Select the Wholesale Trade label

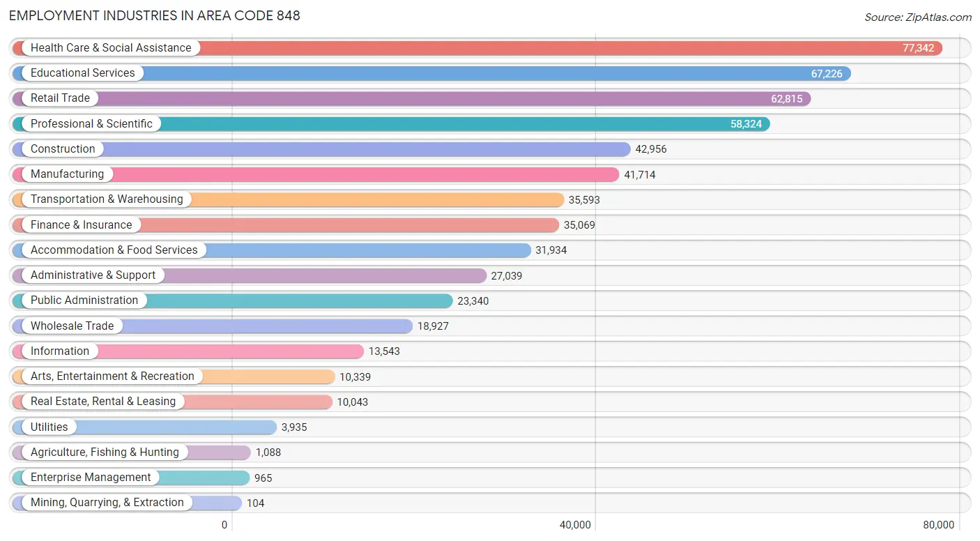click(x=72, y=326)
